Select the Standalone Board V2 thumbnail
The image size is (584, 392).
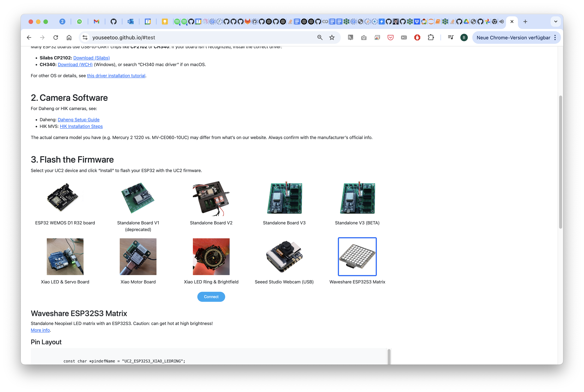(211, 198)
